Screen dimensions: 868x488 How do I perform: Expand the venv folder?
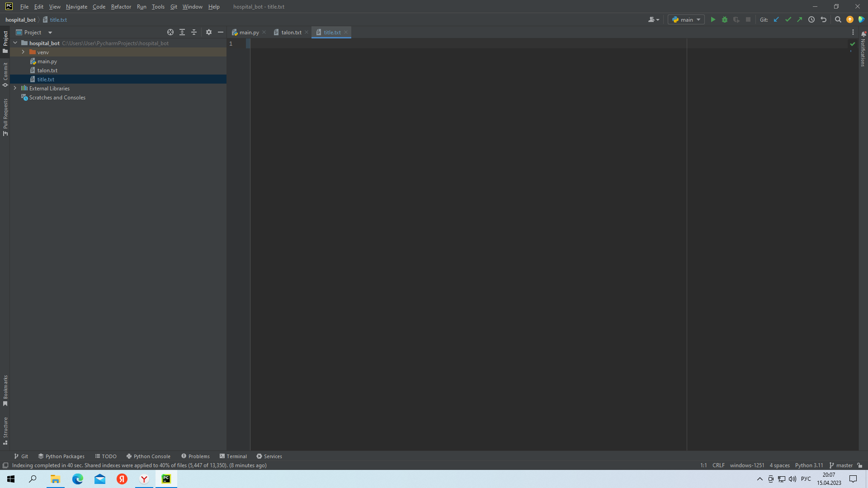(23, 52)
